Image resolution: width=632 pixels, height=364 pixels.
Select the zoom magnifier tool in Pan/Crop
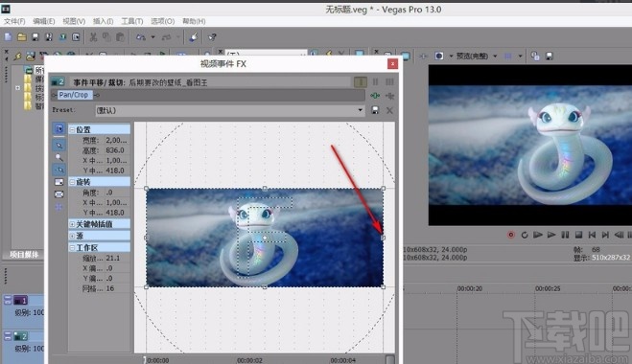(x=59, y=157)
